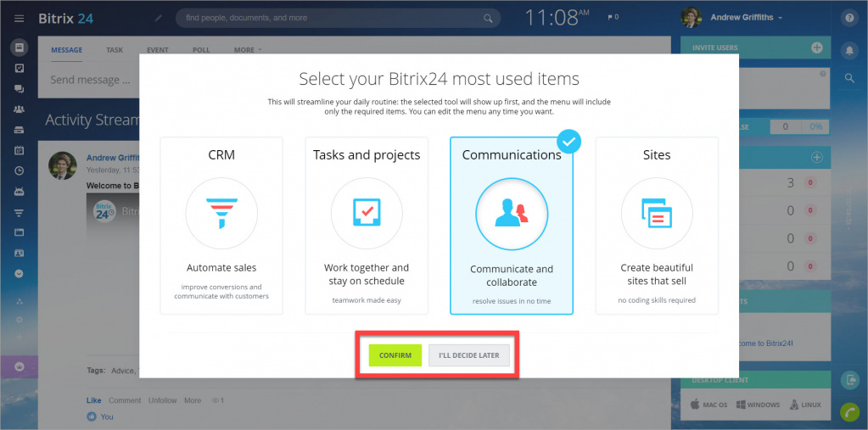Click Comment under the post
This screenshot has height=430, width=868.
[x=125, y=400]
